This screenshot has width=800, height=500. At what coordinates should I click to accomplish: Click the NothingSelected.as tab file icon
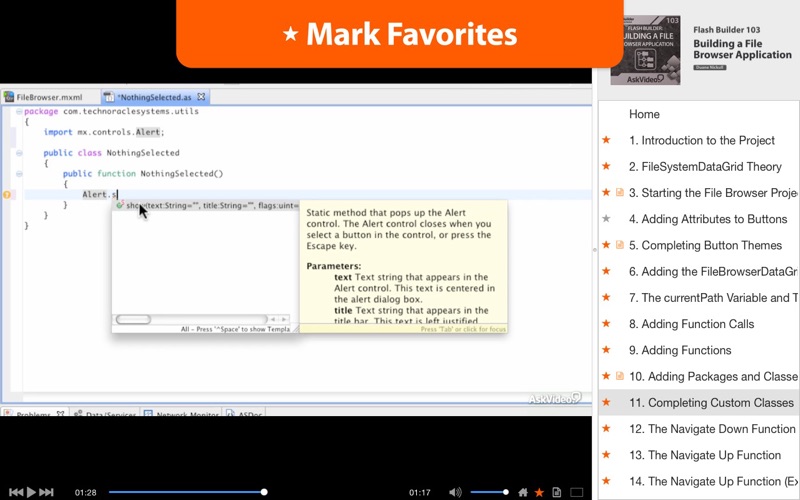109,97
